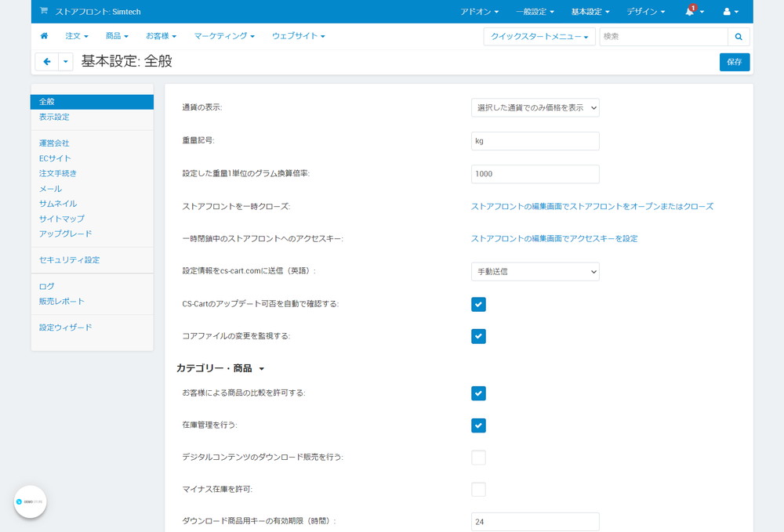The width and height of the screenshot is (784, 532).
Task: Select 表示設定 in the sidebar
Action: (54, 117)
